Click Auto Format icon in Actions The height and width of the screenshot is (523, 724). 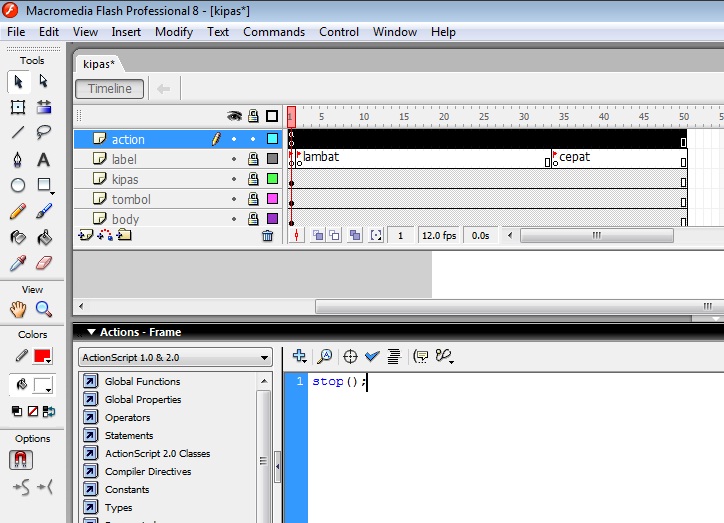(x=394, y=356)
